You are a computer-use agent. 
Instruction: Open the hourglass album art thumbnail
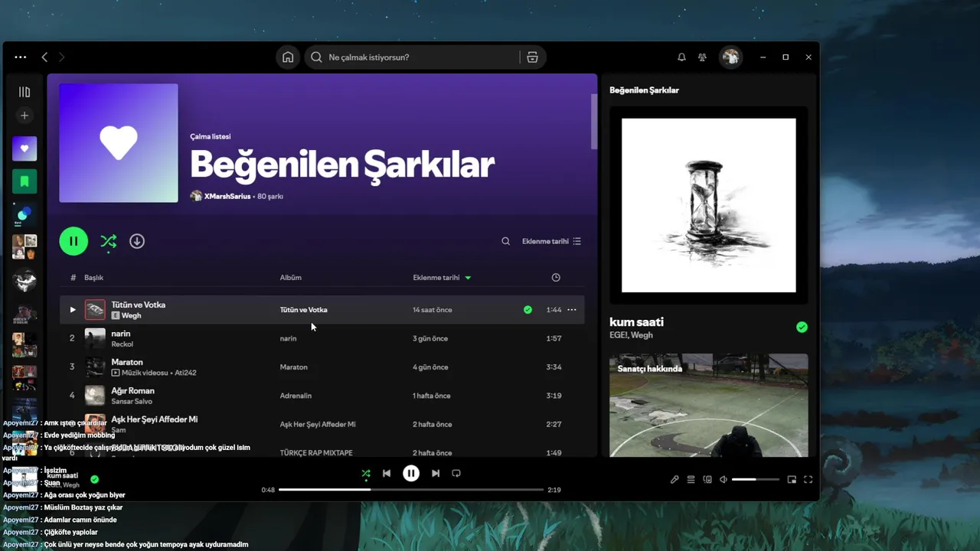[709, 205]
